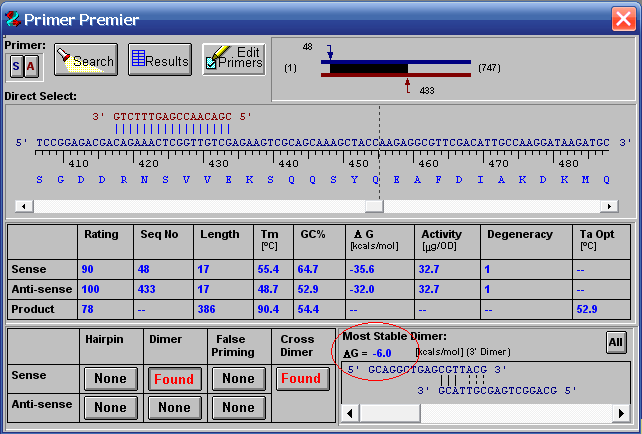Click Sense GC% value 64.7
Viewport: 642px width, 434px height.
[x=308, y=269]
